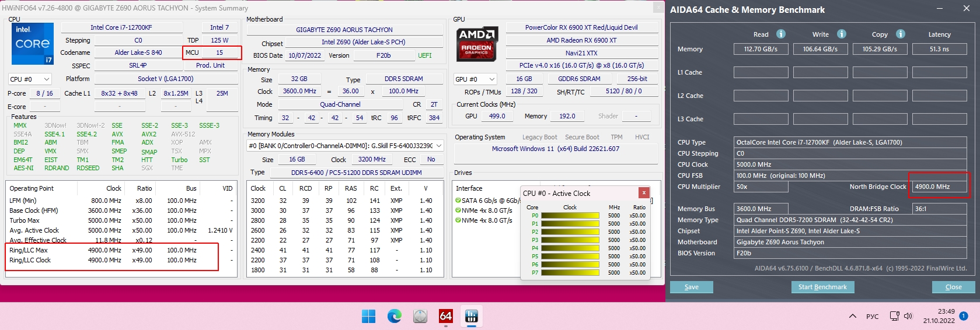The width and height of the screenshot is (980, 330).
Task: Switch to AIDA64 via the red 64 taskbar icon
Action: [446, 316]
